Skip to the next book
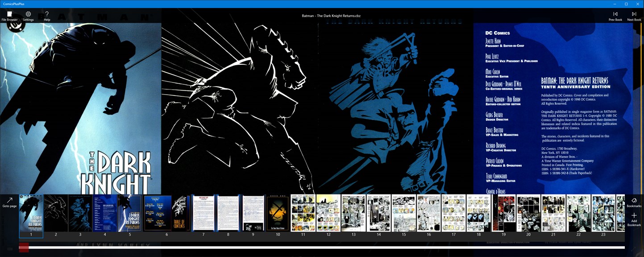The image size is (644, 257). pyautogui.click(x=634, y=16)
